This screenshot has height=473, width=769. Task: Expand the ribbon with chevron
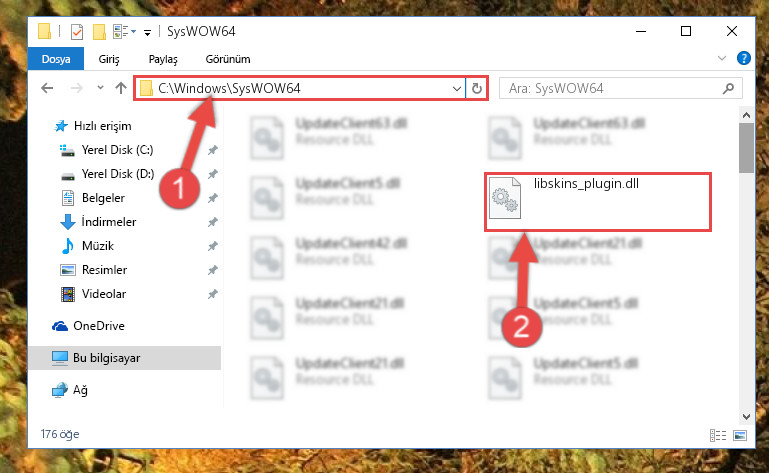tap(721, 58)
